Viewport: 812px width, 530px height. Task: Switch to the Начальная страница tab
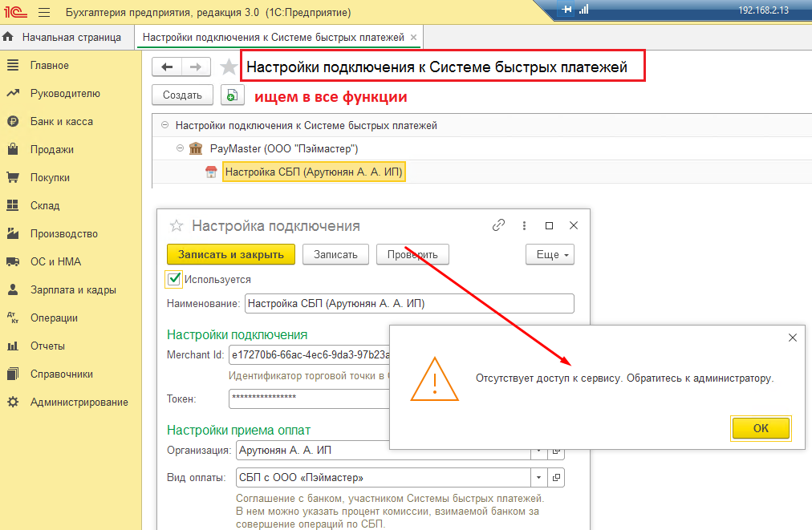(x=67, y=37)
